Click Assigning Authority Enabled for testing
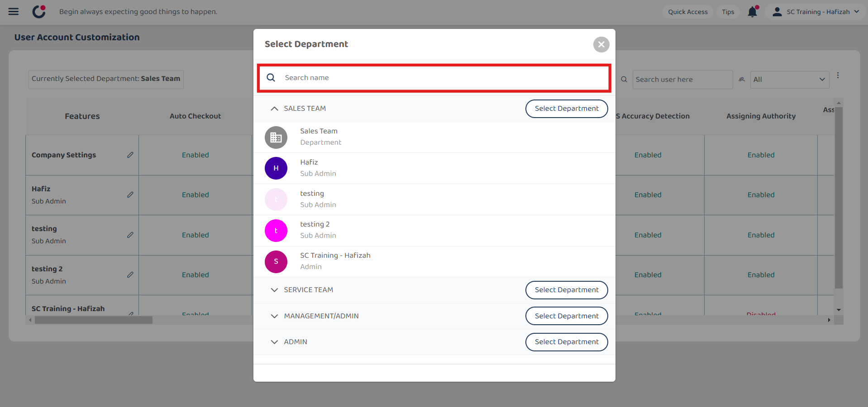868x407 pixels. [761, 235]
